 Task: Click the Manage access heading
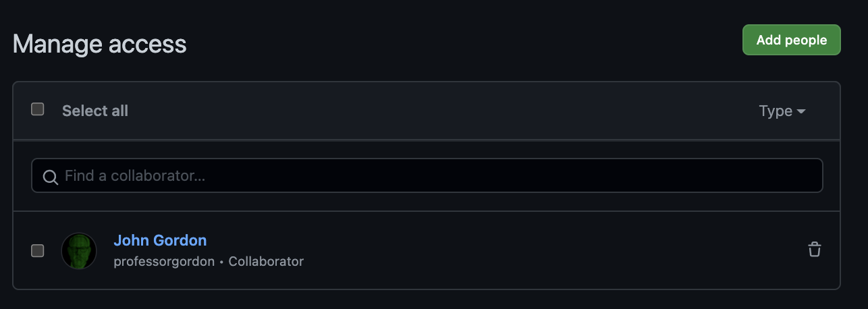[x=99, y=45]
